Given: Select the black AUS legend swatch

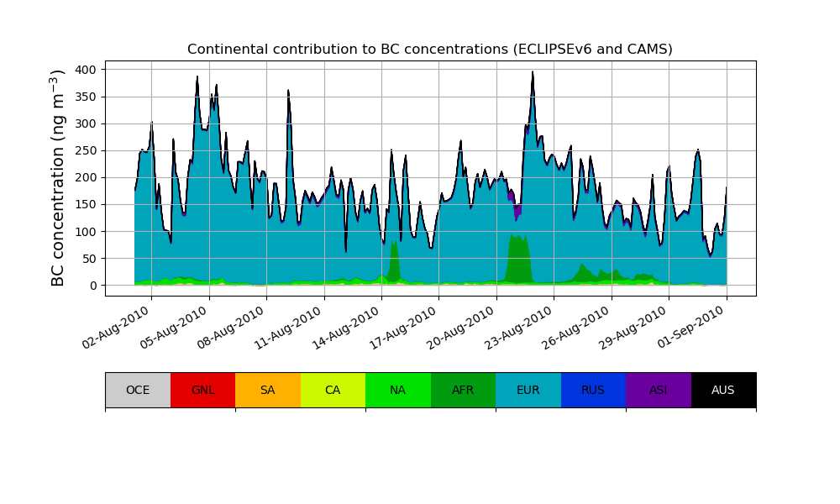Looking at the screenshot, I should [723, 390].
